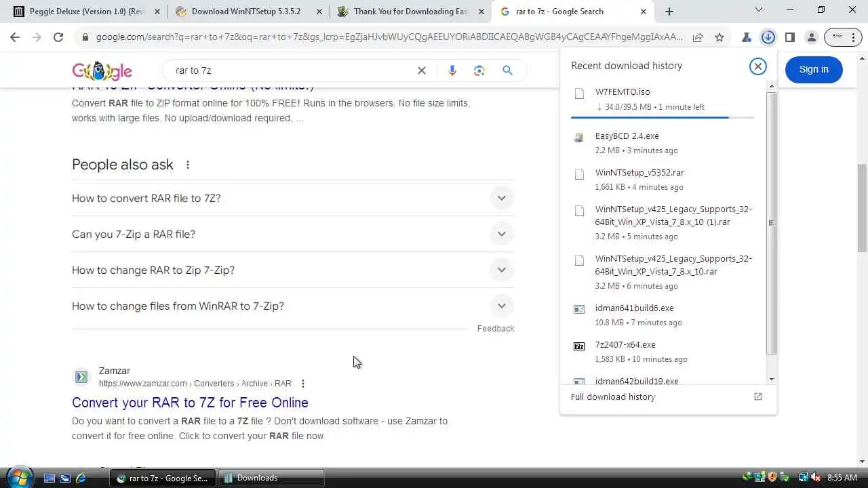Open WinNTSetup_v5352.rar from downloads

tap(639, 173)
